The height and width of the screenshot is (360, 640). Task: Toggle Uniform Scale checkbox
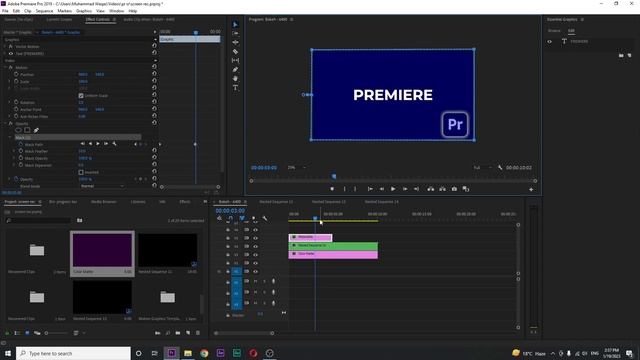81,96
